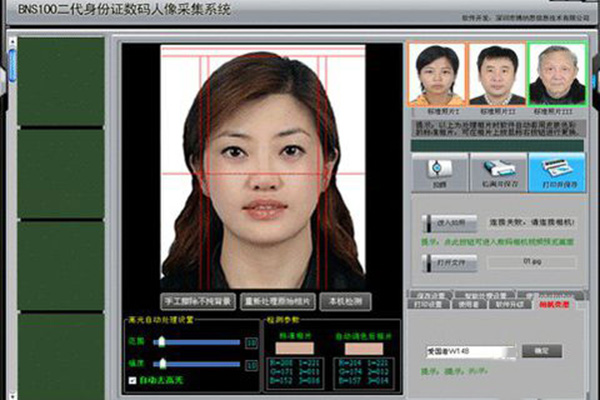This screenshot has height=400, width=600.
Task: Click the camera capture icon button
Action: 436,172
